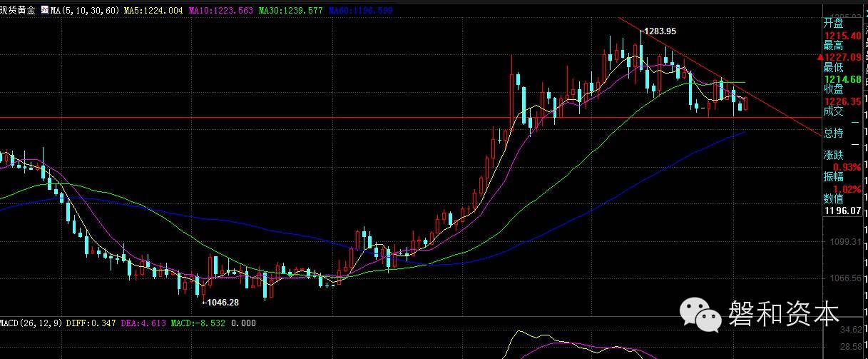The width and height of the screenshot is (868, 359).
Task: Click the MACD(26,12,9) indicator label
Action: tap(31, 323)
